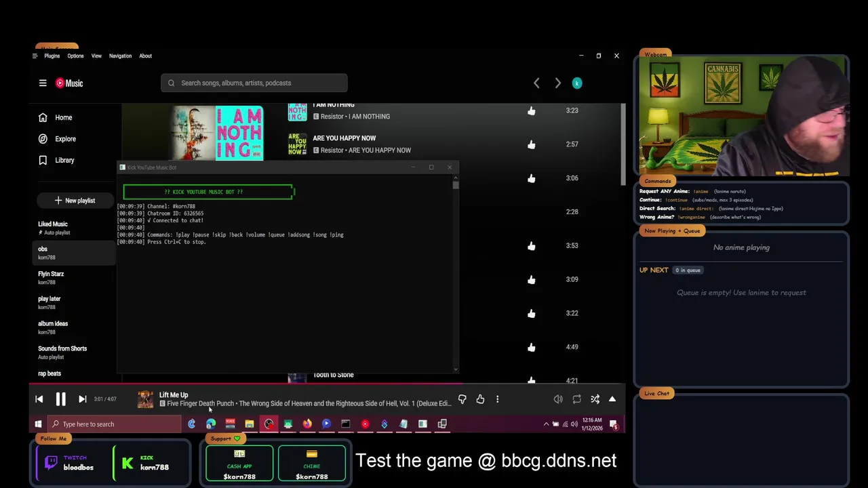The image size is (868, 488).
Task: Open the Flyin Starz playlist
Action: click(x=73, y=278)
